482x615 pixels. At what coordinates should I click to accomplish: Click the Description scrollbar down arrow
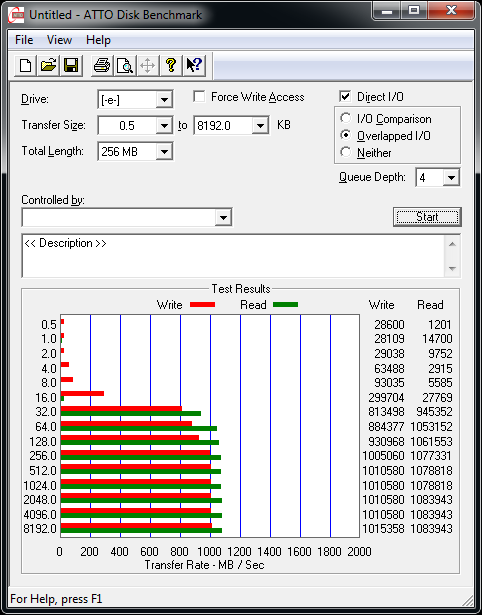click(x=452, y=269)
